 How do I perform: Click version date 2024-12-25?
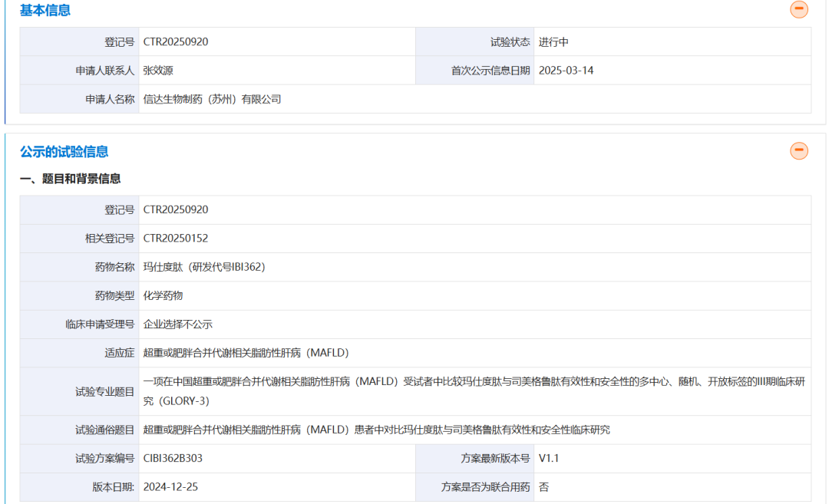pos(170,486)
